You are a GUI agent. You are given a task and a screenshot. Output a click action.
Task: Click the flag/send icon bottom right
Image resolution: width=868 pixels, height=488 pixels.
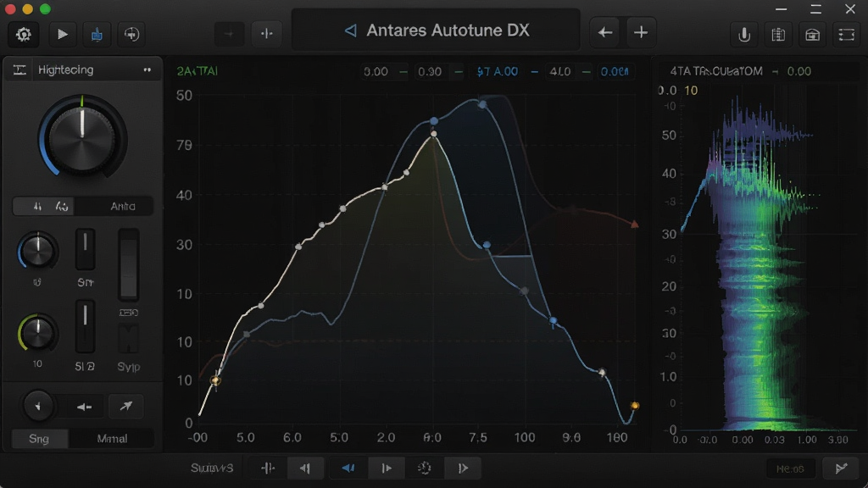tap(841, 469)
